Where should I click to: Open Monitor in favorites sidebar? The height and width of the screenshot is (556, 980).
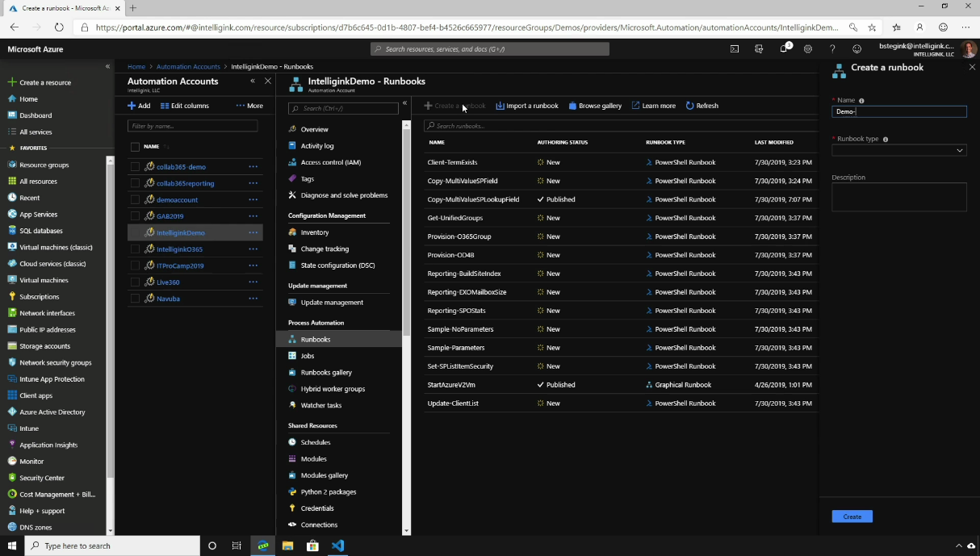click(x=31, y=462)
